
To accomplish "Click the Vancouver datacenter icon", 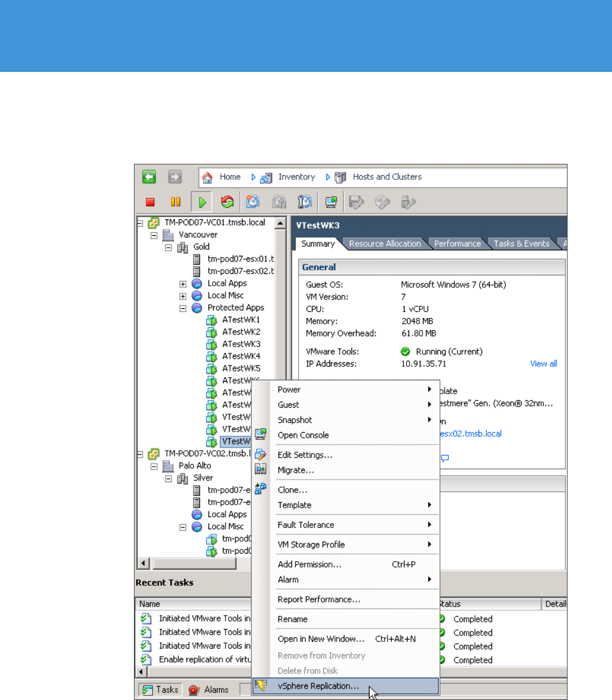I will coord(168,235).
